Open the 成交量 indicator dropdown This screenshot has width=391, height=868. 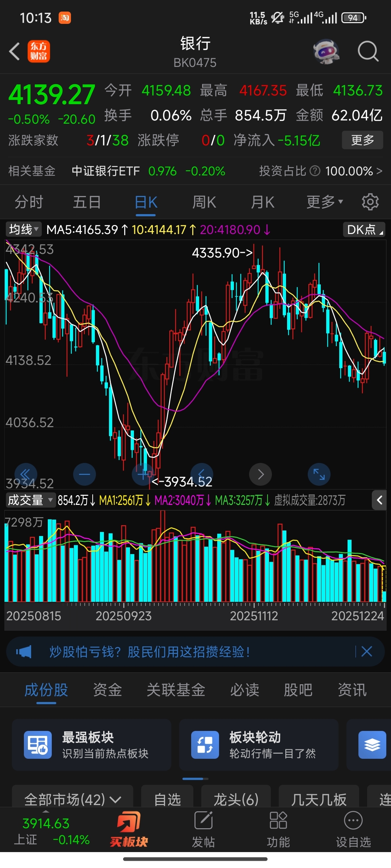(30, 500)
